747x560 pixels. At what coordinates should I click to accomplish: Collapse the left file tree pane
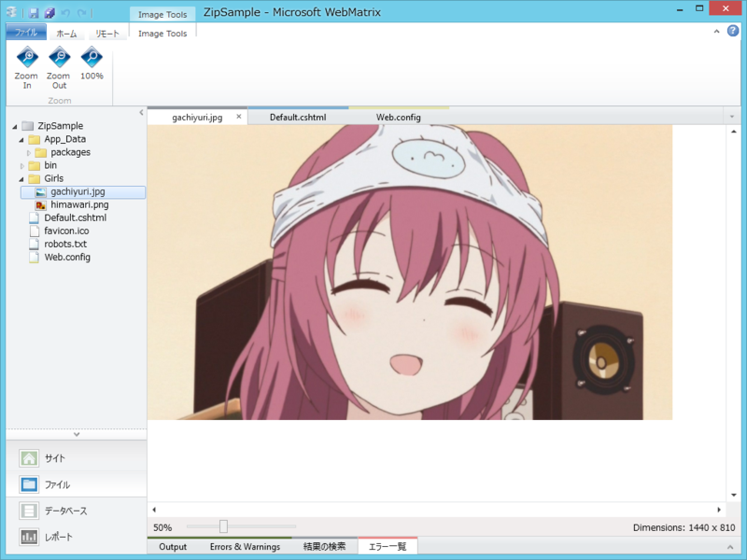pos(141,113)
